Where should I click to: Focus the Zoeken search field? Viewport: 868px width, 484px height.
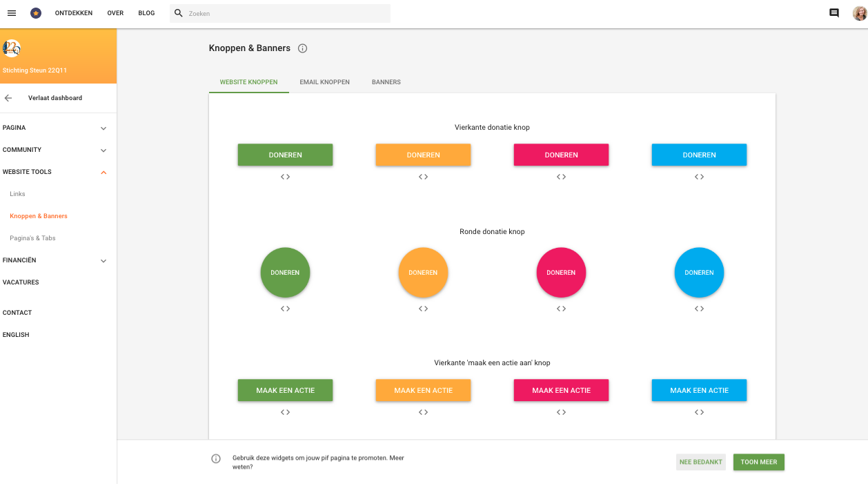pos(280,13)
